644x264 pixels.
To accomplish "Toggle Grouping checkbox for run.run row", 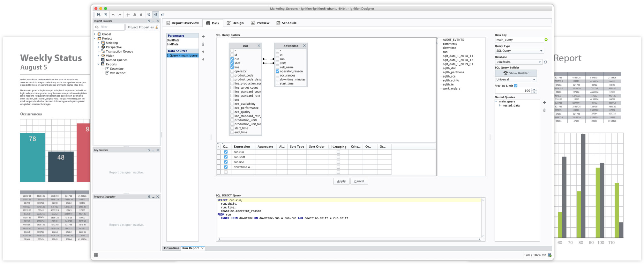I will [x=338, y=152].
